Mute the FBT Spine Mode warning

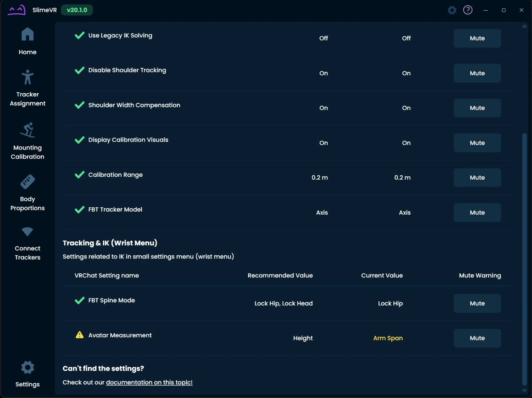[477, 303]
